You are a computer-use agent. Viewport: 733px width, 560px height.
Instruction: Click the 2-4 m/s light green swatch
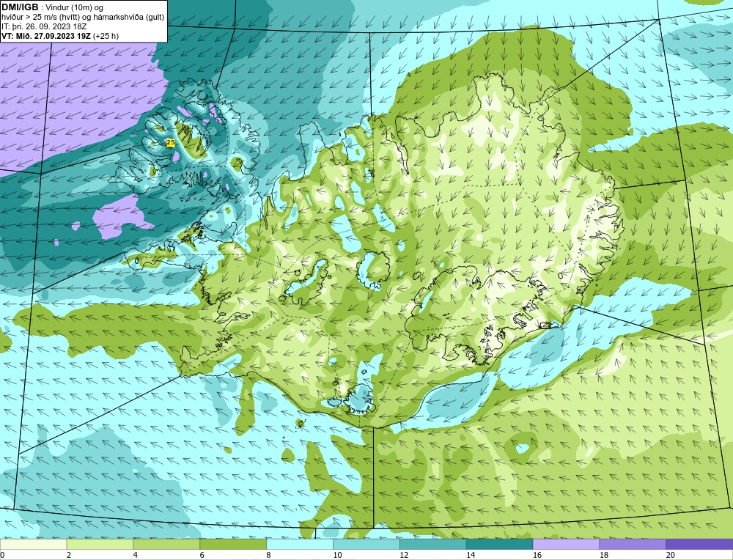coord(100,544)
